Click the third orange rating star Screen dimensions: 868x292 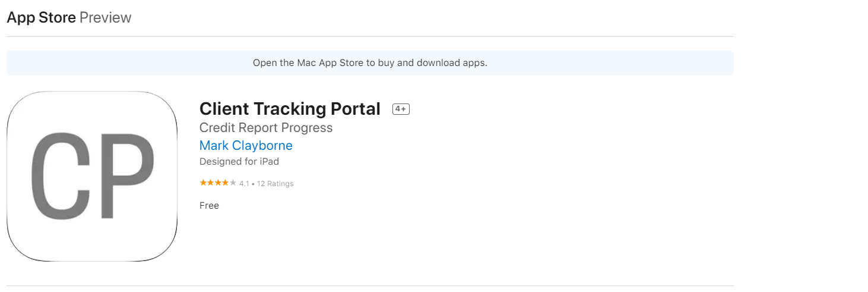coord(218,183)
